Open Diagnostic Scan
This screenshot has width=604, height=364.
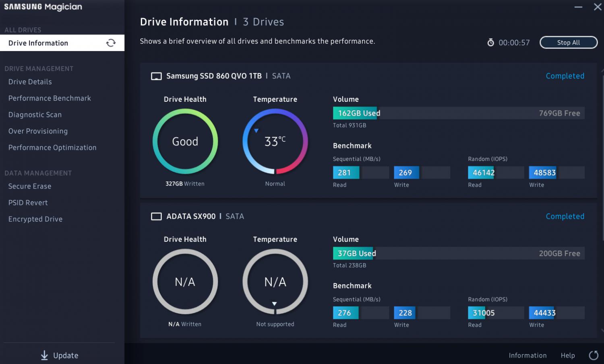point(35,115)
